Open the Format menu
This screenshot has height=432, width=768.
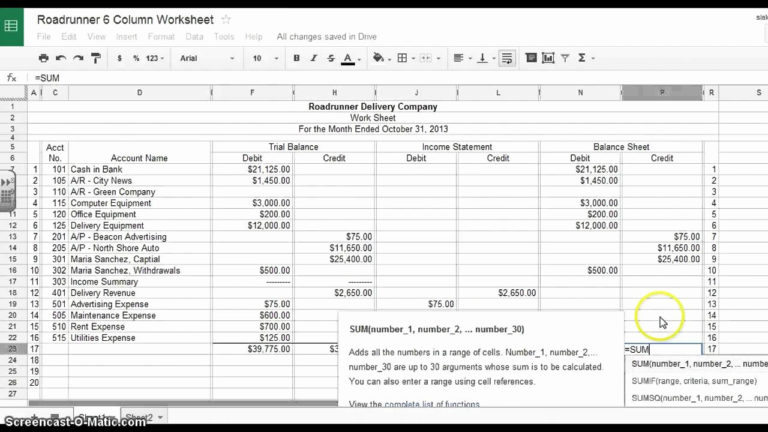pos(161,37)
